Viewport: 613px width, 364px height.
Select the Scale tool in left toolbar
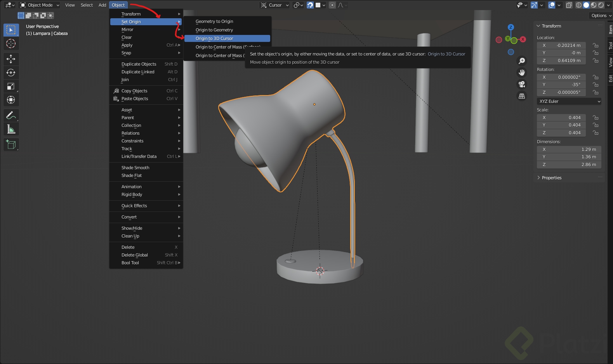point(11,86)
